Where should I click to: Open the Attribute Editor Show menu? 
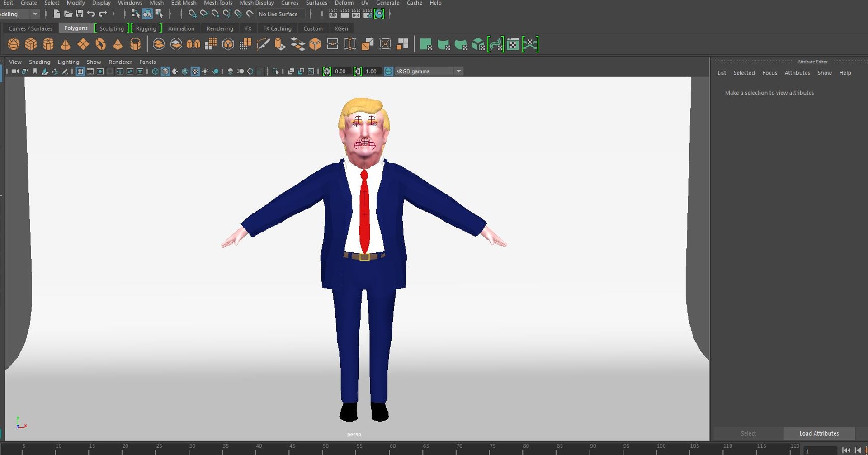click(x=825, y=73)
